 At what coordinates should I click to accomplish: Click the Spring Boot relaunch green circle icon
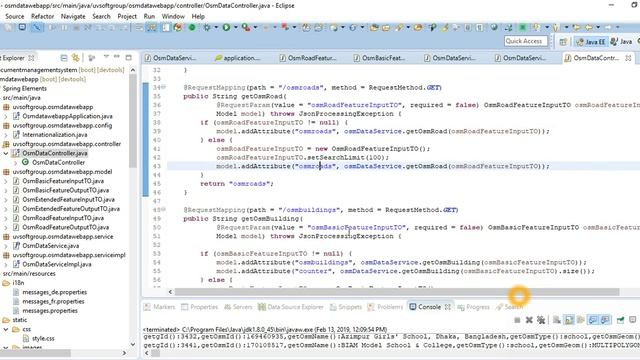[x=192, y=27]
